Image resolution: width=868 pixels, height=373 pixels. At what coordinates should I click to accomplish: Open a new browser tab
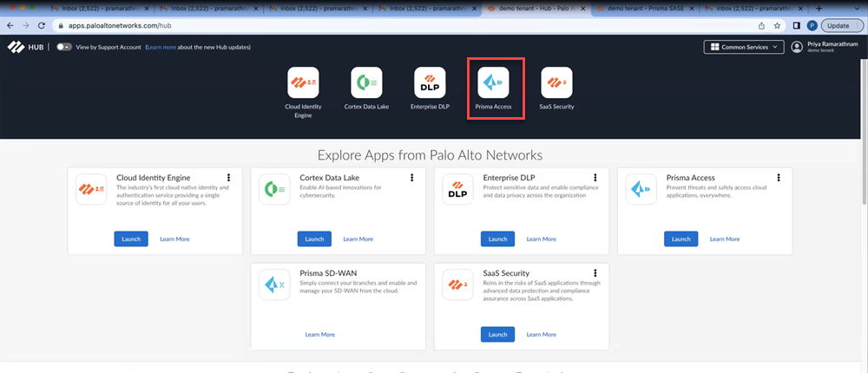coord(819,9)
